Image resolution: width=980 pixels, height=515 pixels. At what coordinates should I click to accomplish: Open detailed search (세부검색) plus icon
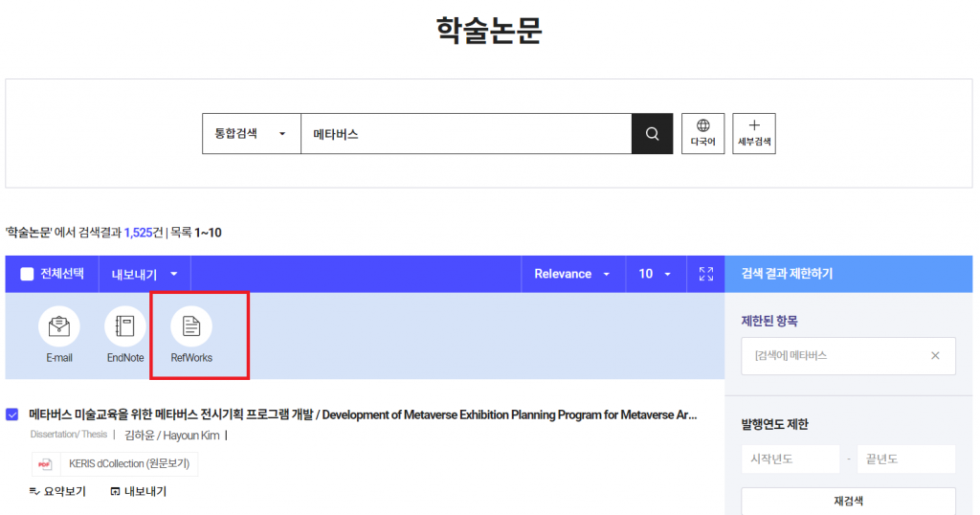click(754, 134)
